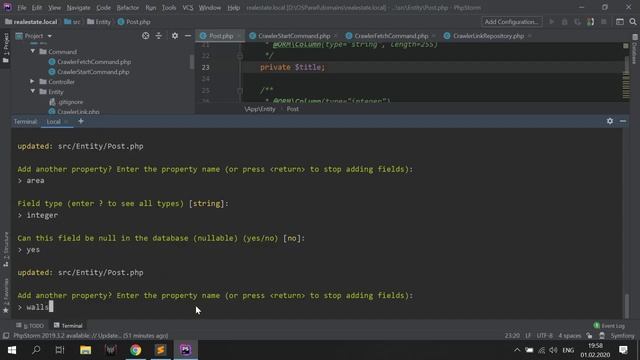The height and width of the screenshot is (360, 640).
Task: Click the Locate/Scroll from Source icon
Action: click(x=145, y=36)
